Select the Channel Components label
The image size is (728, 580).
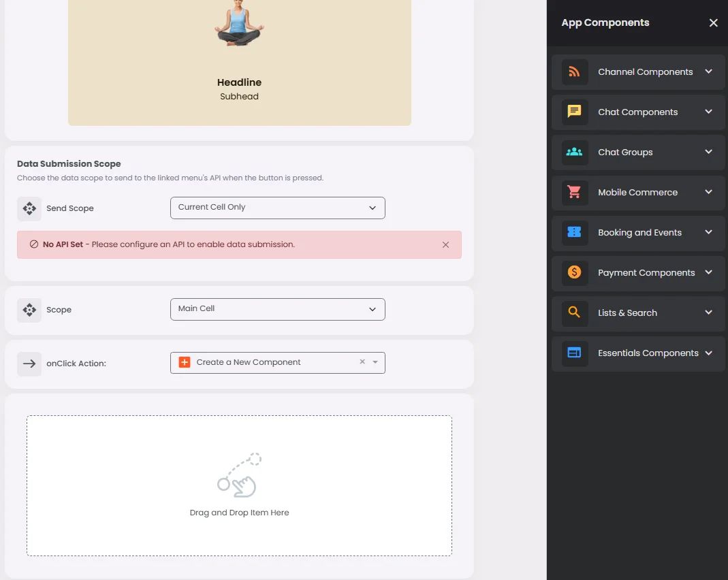point(646,72)
